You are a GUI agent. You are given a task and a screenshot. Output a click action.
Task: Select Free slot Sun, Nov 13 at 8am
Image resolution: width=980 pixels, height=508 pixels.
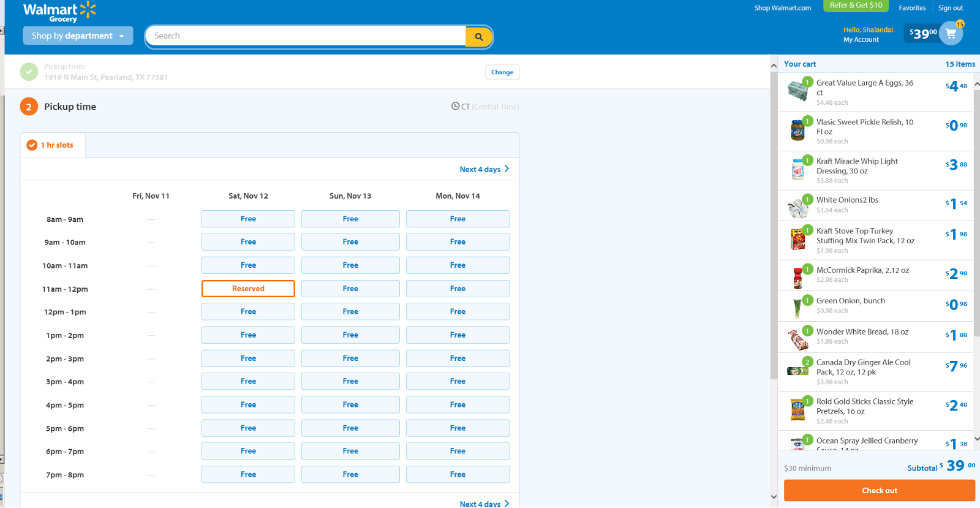click(x=350, y=219)
